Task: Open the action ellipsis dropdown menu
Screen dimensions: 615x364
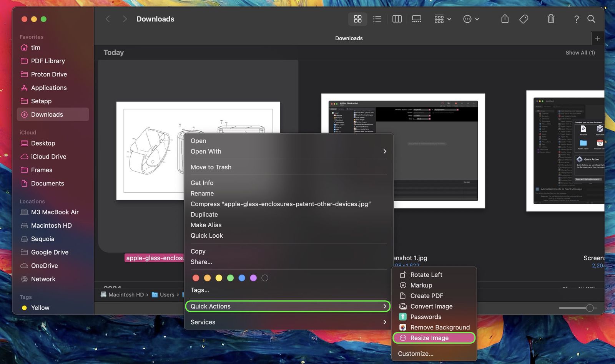Action: [x=471, y=19]
